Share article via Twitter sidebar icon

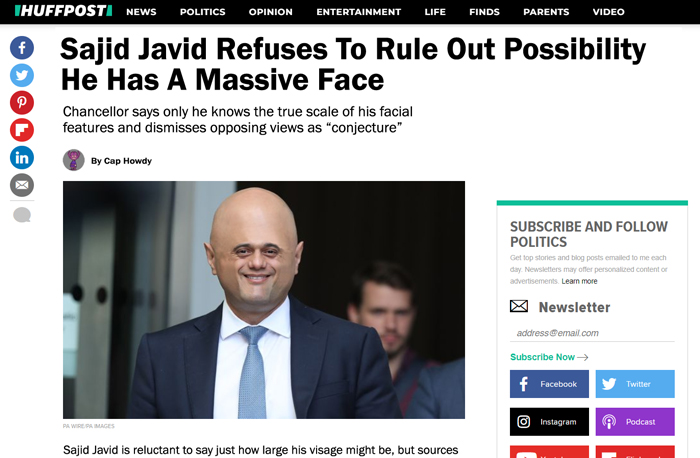pos(22,75)
